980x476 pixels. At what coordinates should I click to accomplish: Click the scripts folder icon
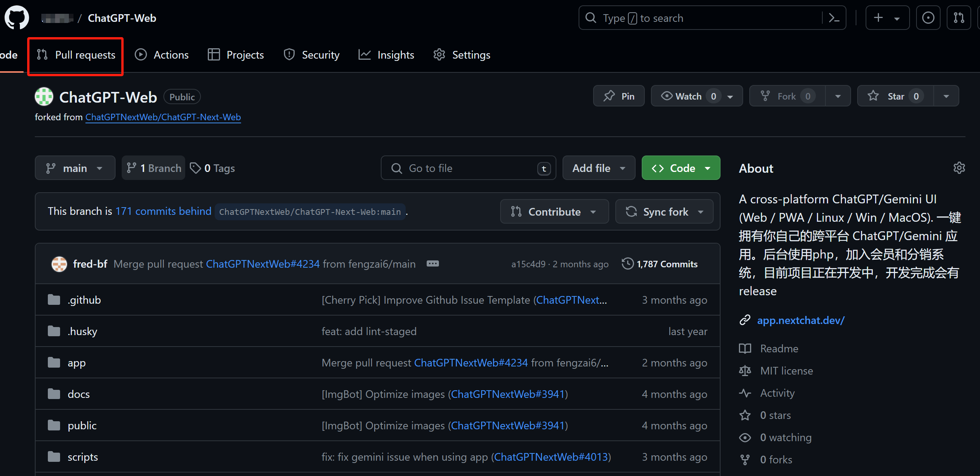(x=54, y=456)
